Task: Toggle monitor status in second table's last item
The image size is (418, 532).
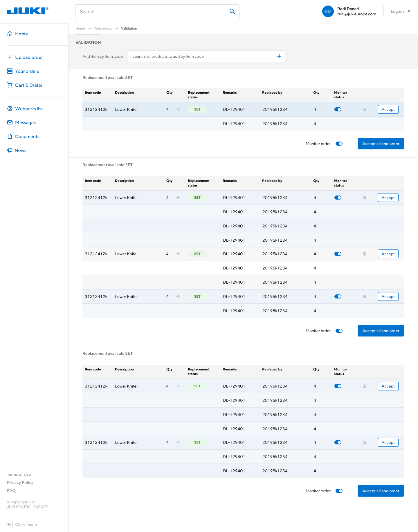Action: point(338,296)
